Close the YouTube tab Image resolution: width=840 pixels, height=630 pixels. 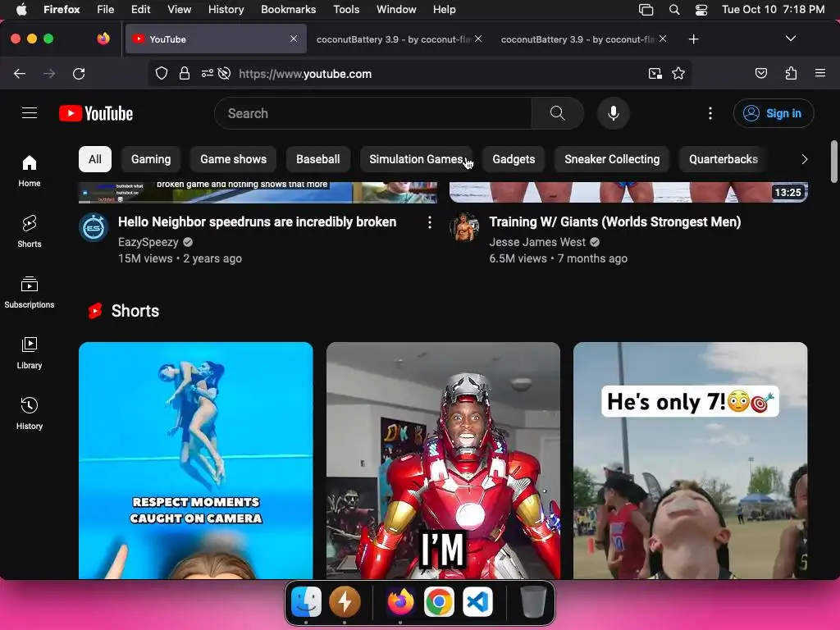tap(294, 39)
